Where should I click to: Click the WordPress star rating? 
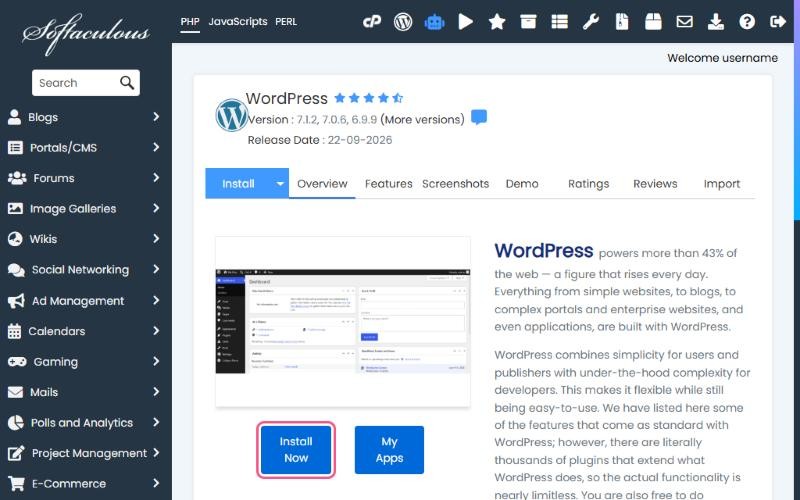click(x=368, y=98)
